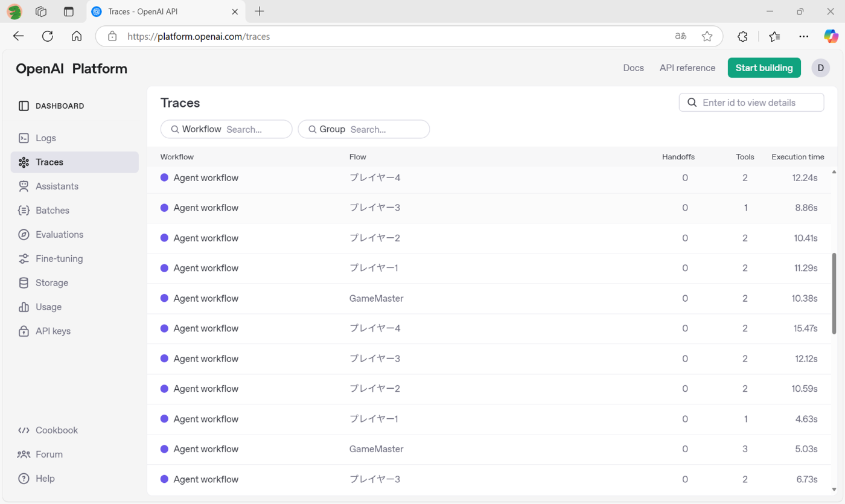Open the Docs link
Image resolution: width=845 pixels, height=504 pixels.
point(633,68)
